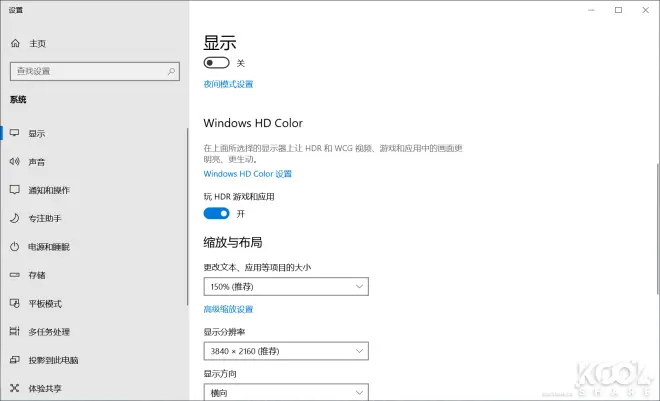The image size is (660, 401).
Task: Disable the 玩 HDR 游戏和应用 toggle
Action: pyautogui.click(x=216, y=213)
